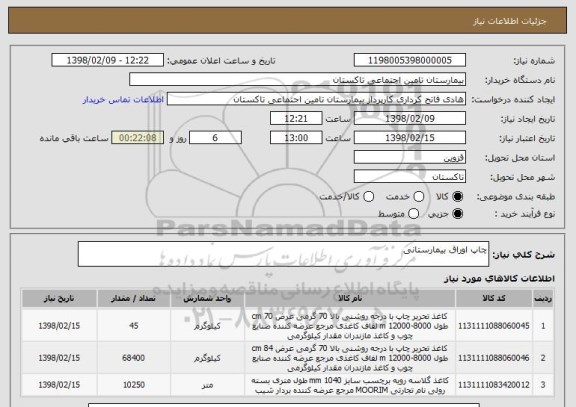
Task: Click the شماره نیاز number field
Action: tap(410, 60)
